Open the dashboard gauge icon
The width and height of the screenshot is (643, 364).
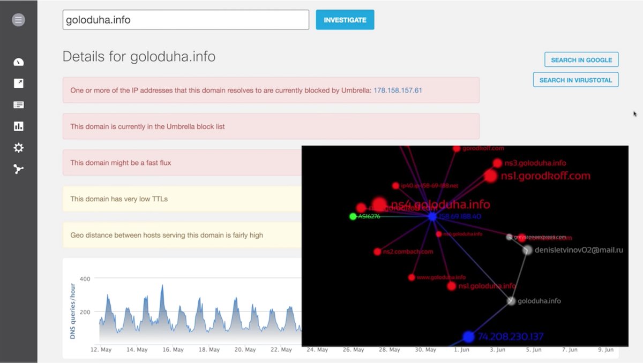tap(19, 62)
